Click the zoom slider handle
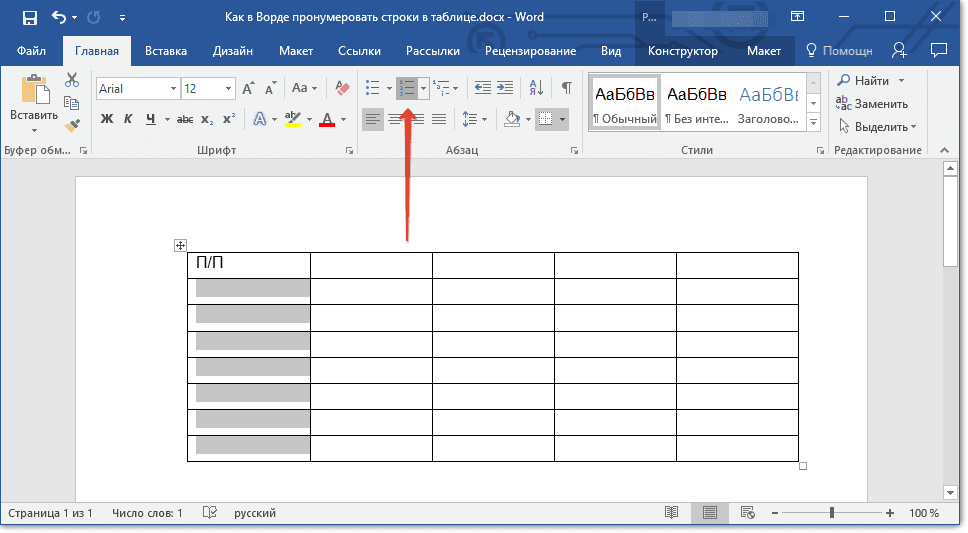Viewport: 968px width, 533px height. click(x=832, y=513)
